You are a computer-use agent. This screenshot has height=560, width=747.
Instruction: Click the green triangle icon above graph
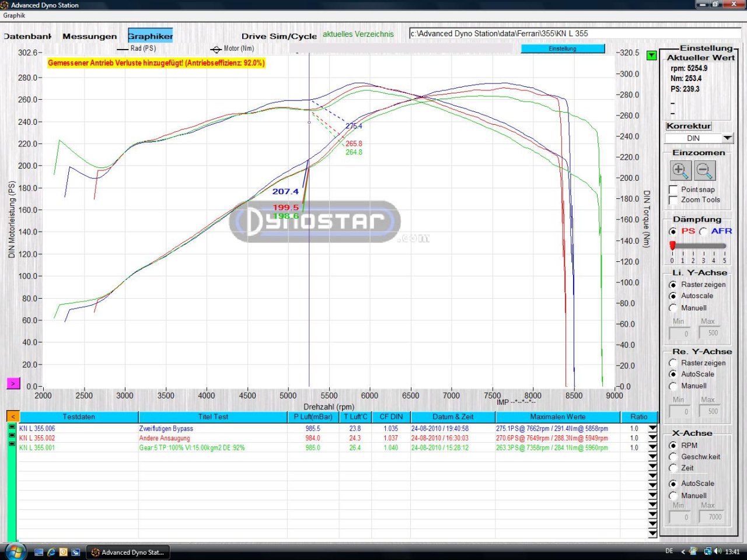coord(652,55)
